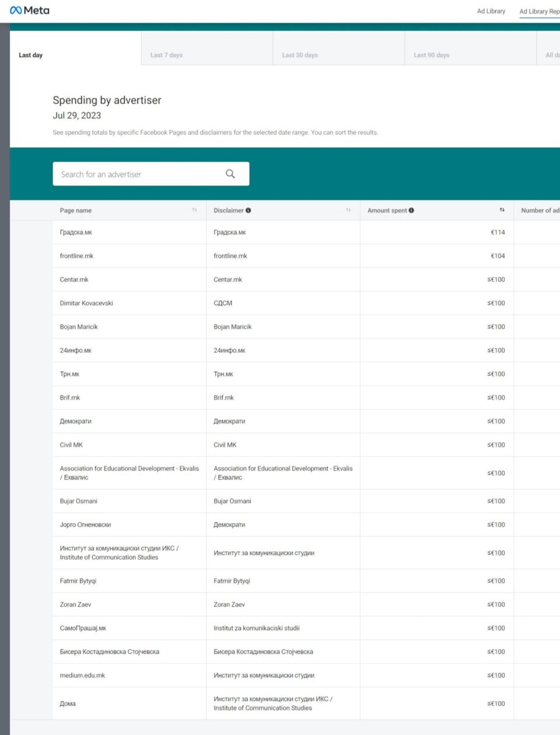Open the Ad Library Report link
This screenshot has width=560, height=735.
click(x=539, y=11)
